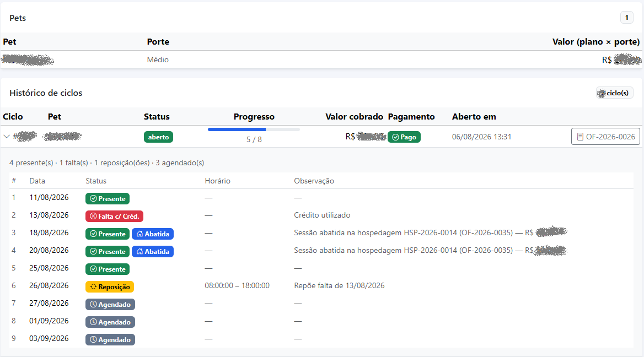Screen dimensions: 644x357
Task: Click Falta c/ Créd. badge on 13/08/2026
Action: coord(115,217)
